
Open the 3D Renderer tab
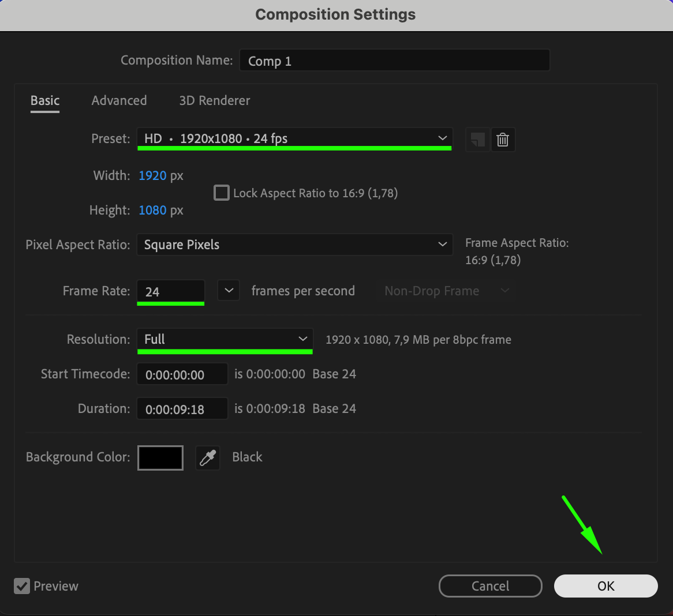click(215, 100)
